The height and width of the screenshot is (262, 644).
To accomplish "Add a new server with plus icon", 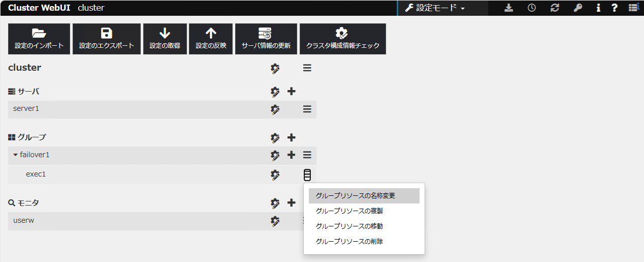I will click(292, 92).
